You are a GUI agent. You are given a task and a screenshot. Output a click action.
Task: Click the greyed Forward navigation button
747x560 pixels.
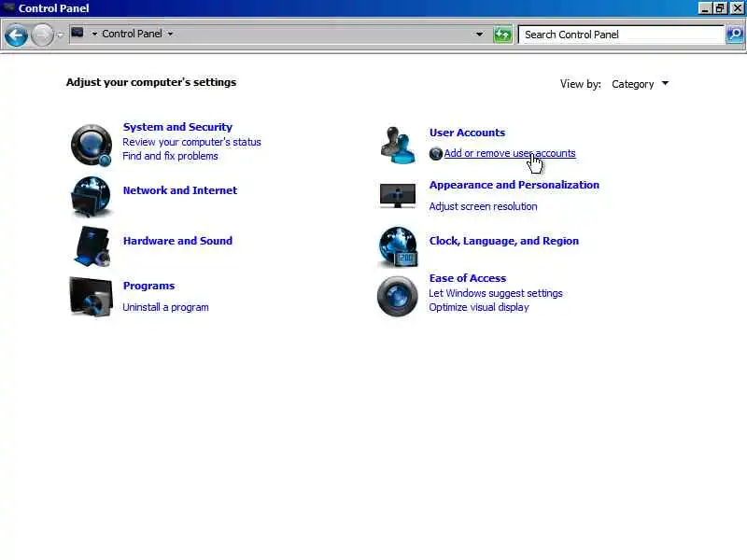click(42, 35)
